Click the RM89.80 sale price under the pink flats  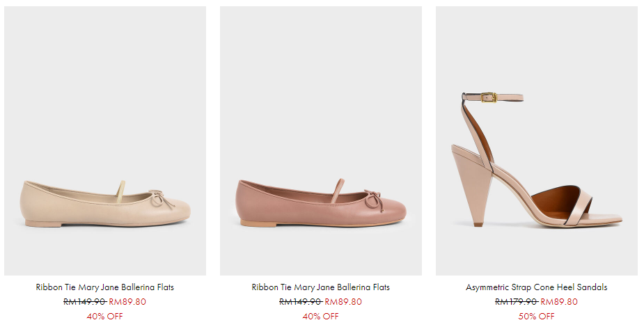[343, 302]
